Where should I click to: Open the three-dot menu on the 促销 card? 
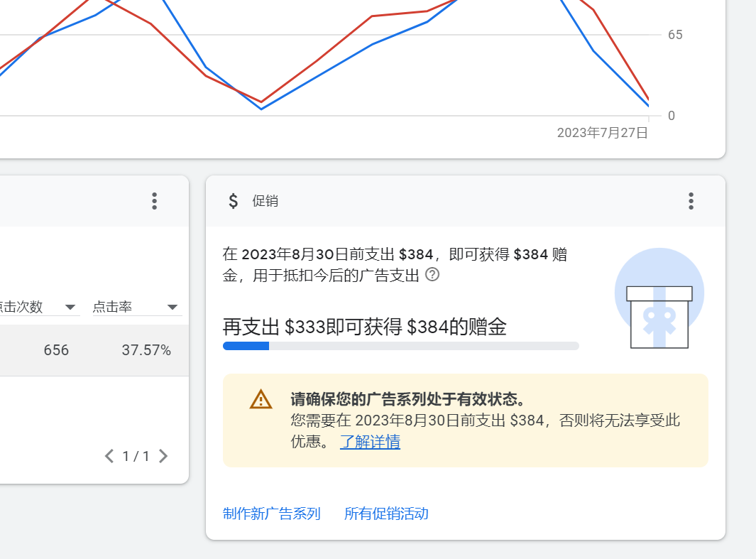[x=691, y=201]
